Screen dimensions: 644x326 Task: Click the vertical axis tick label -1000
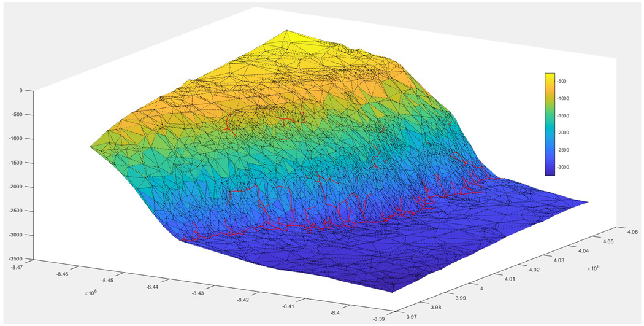pos(17,139)
